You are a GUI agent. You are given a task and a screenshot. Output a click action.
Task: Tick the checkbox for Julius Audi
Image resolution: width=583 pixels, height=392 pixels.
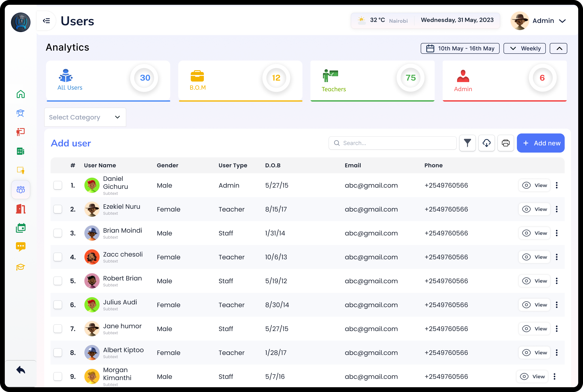tap(58, 305)
